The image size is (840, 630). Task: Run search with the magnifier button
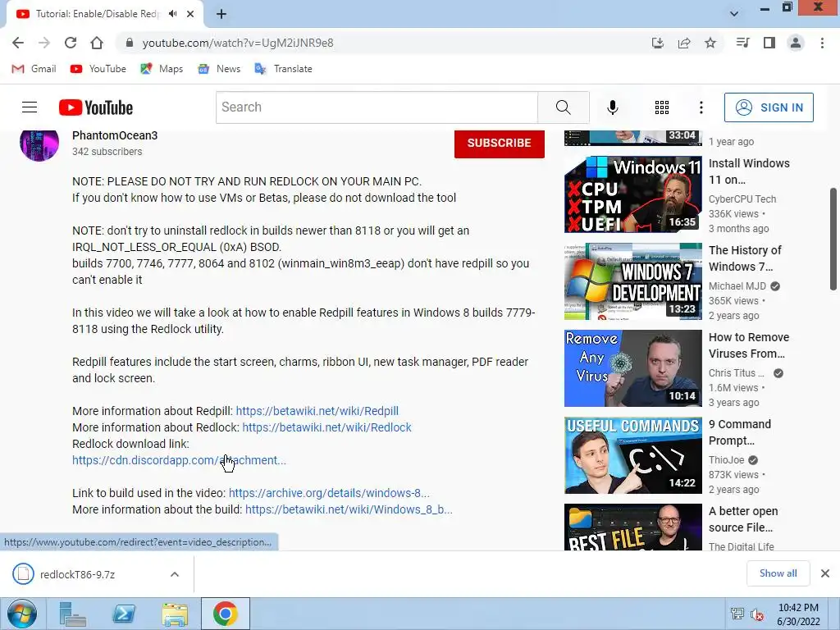click(x=563, y=107)
